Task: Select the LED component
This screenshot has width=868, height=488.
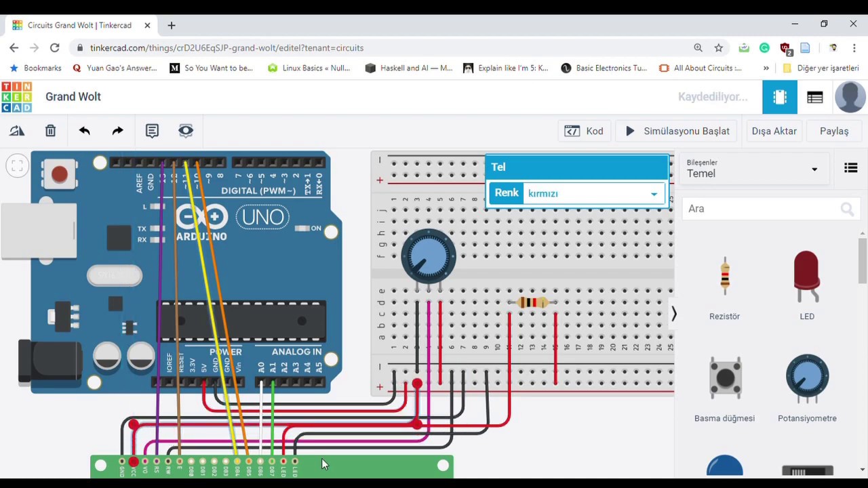Action: tap(807, 285)
